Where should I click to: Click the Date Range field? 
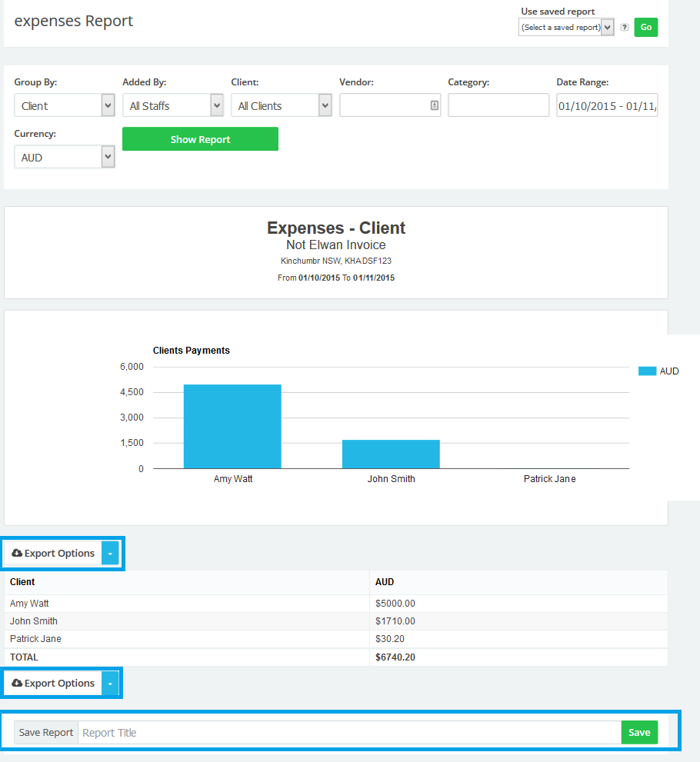(607, 105)
